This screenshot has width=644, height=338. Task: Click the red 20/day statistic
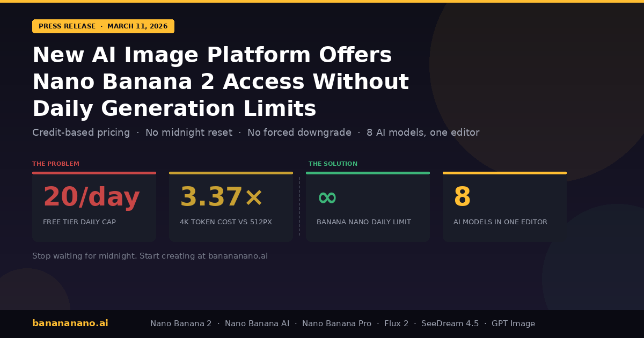pos(91,197)
